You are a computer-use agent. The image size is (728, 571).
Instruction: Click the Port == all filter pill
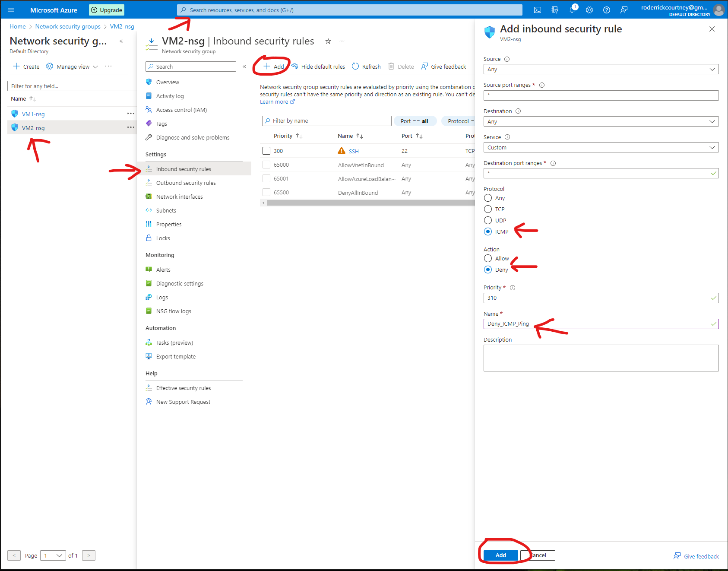(x=415, y=121)
